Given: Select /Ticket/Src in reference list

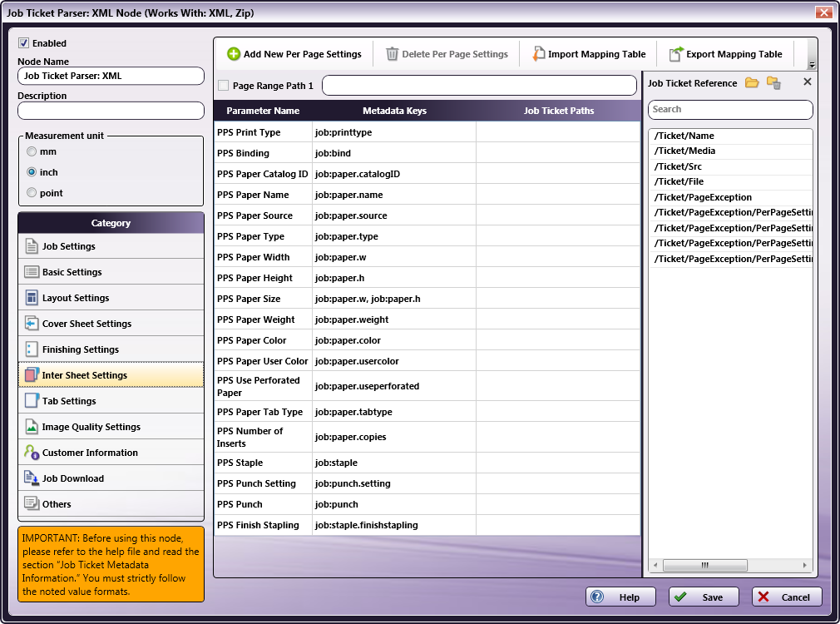Looking at the screenshot, I should (730, 166).
